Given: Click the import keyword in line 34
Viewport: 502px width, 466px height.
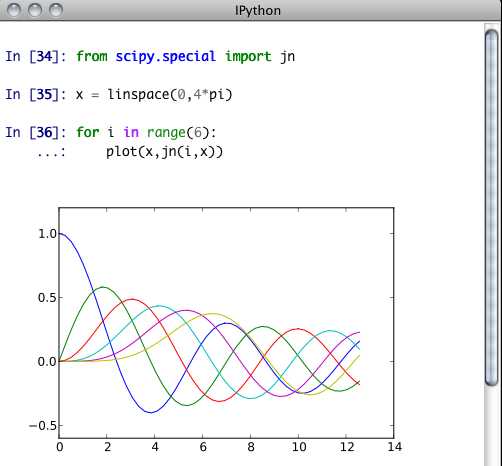Looking at the screenshot, I should pyautogui.click(x=248, y=56).
